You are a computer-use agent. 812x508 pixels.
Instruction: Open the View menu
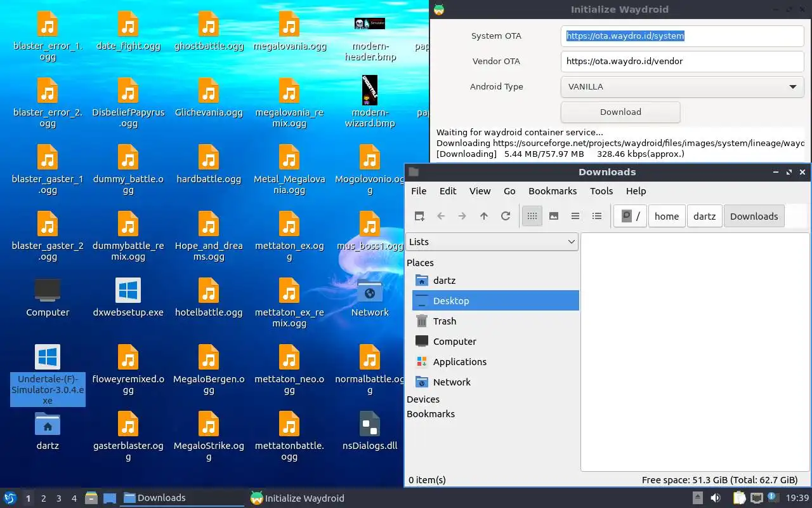(480, 190)
